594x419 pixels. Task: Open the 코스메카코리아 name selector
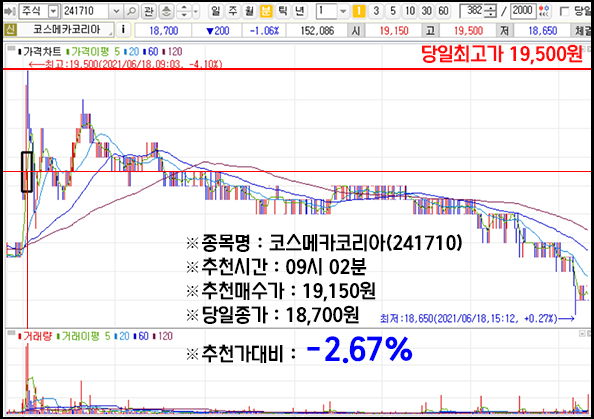point(66,30)
